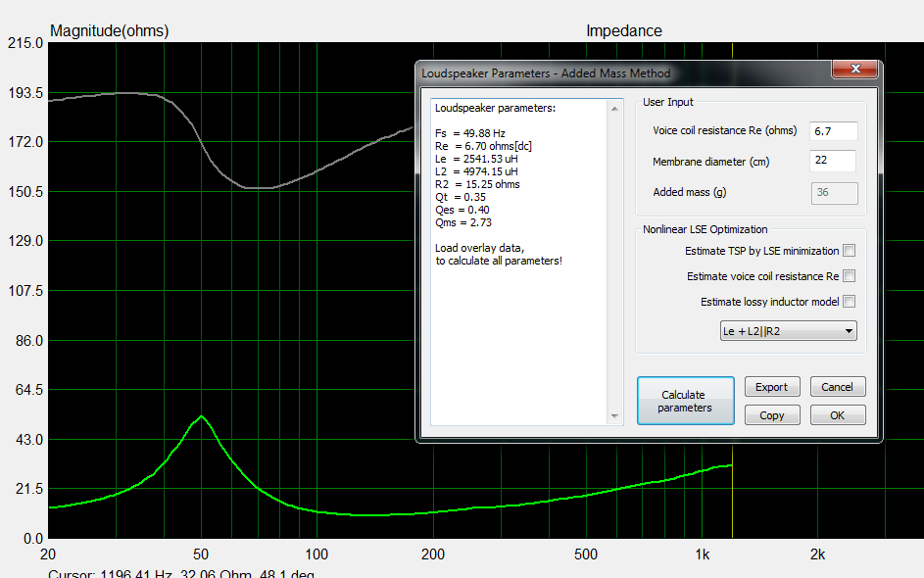Click the green impedance curve peak at 50 Hz
Image resolution: width=924 pixels, height=578 pixels.
click(x=202, y=416)
